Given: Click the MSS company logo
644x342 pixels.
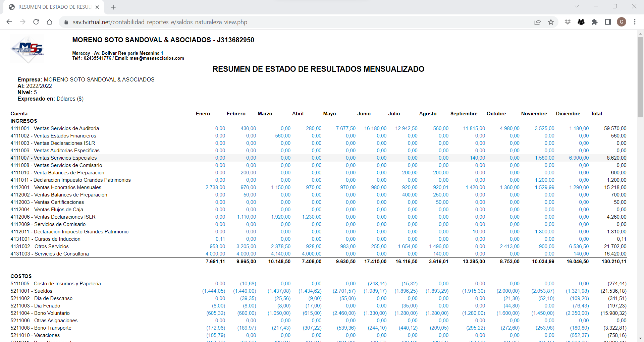Looking at the screenshot, I should [x=28, y=49].
